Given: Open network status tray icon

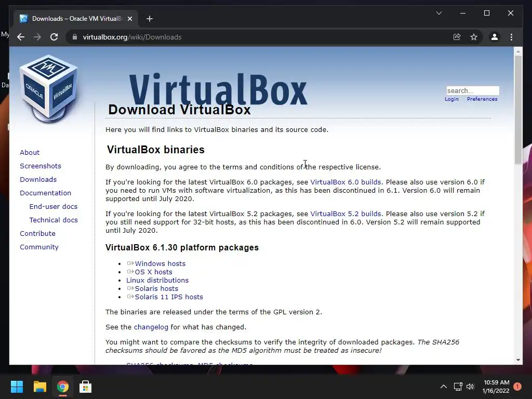Looking at the screenshot, I should click(x=458, y=387).
